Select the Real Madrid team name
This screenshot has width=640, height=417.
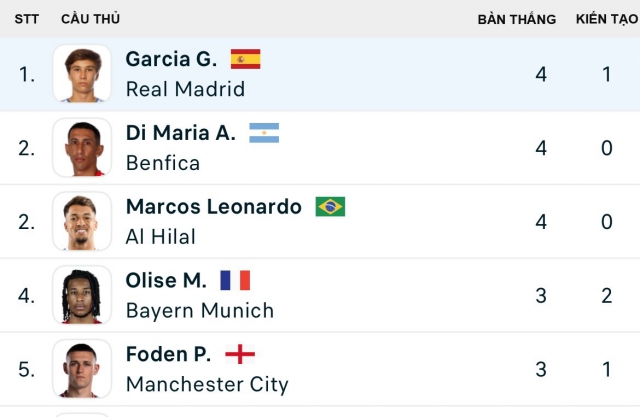coord(185,89)
